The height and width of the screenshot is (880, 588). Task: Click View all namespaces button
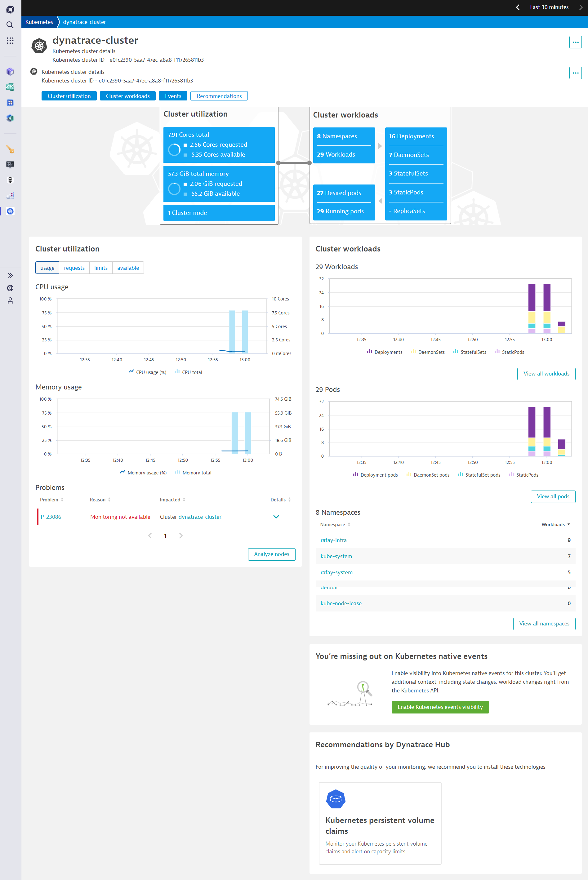tap(544, 623)
